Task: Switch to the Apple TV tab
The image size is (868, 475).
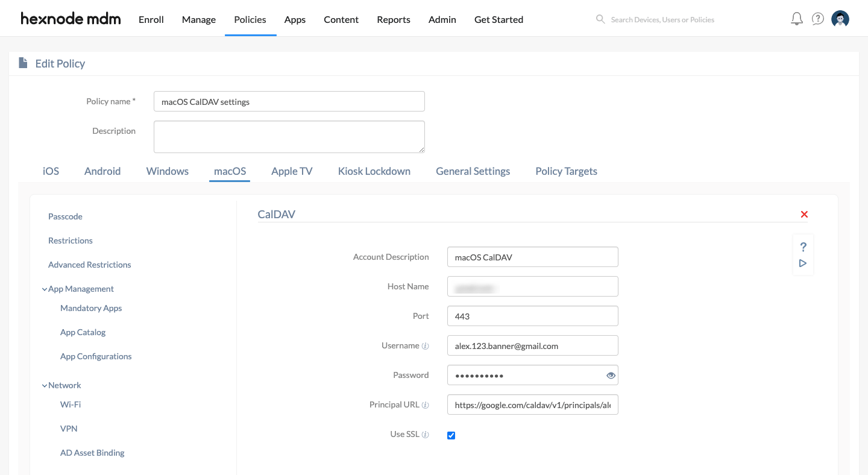Action: (x=292, y=171)
